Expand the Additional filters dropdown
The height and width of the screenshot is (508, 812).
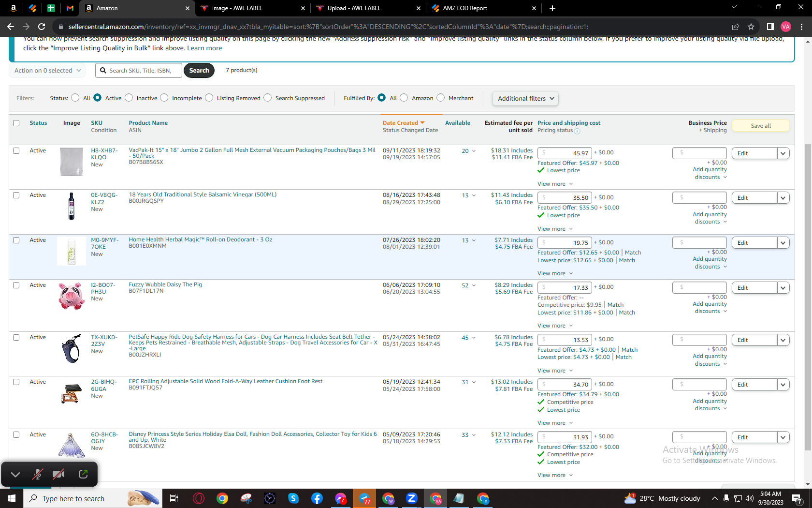pyautogui.click(x=525, y=98)
